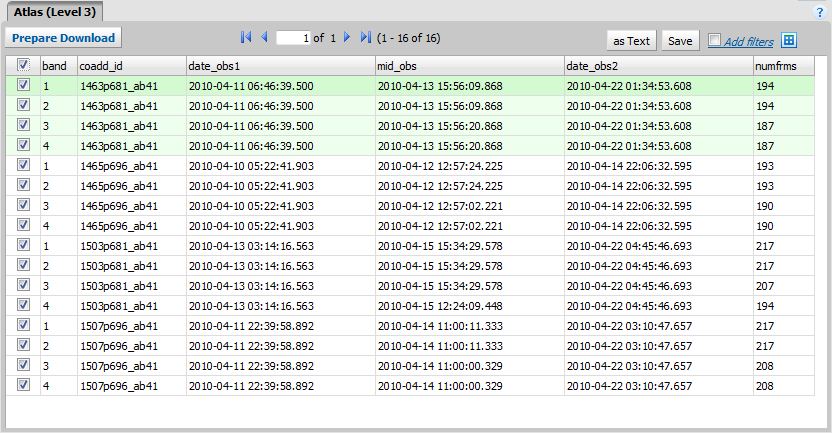Image resolution: width=832 pixels, height=433 pixels.
Task: Switch to Atlas (Level 3) tab
Action: (55, 12)
